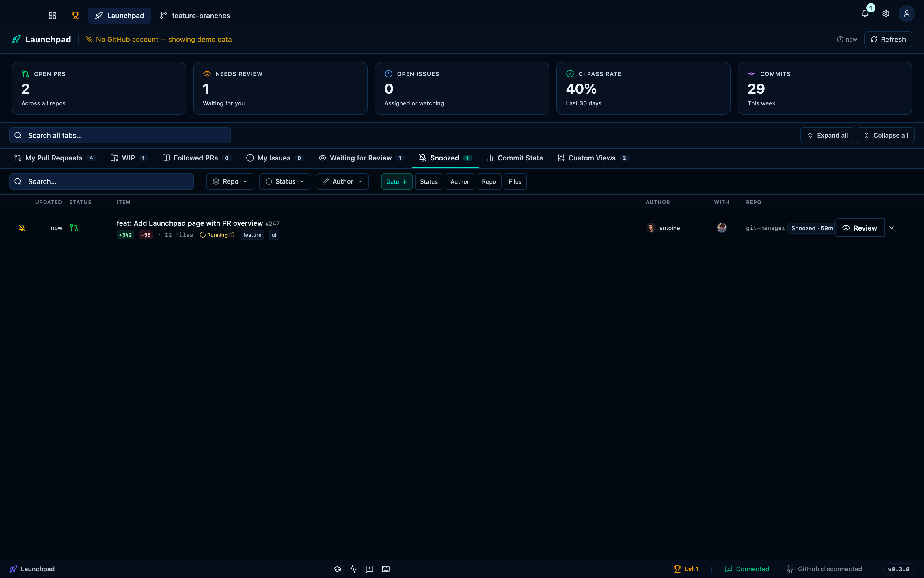Sort the list by Author
Viewport: 924px width, 578px height.
click(460, 181)
